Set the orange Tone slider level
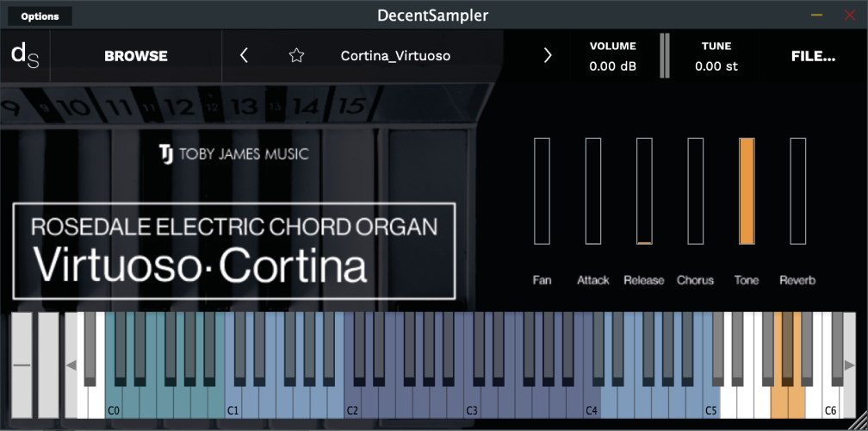Viewport: 868px width, 431px height. click(747, 191)
